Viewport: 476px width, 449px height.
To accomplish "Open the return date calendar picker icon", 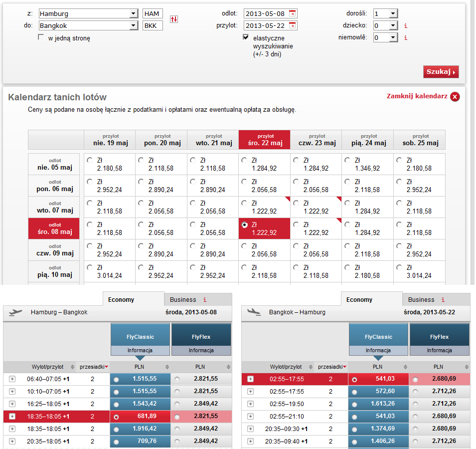I will [293, 25].
